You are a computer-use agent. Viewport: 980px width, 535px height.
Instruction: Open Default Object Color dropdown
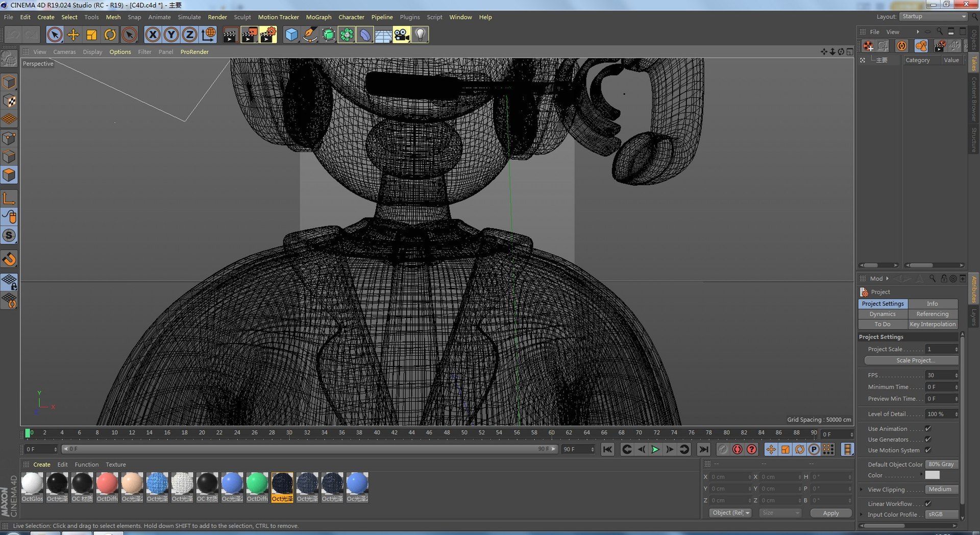(942, 465)
